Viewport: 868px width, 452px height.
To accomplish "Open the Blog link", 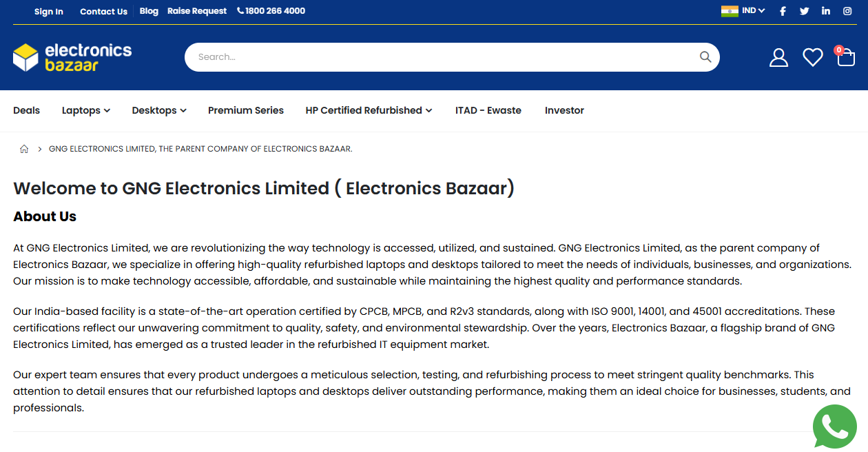I will (149, 11).
